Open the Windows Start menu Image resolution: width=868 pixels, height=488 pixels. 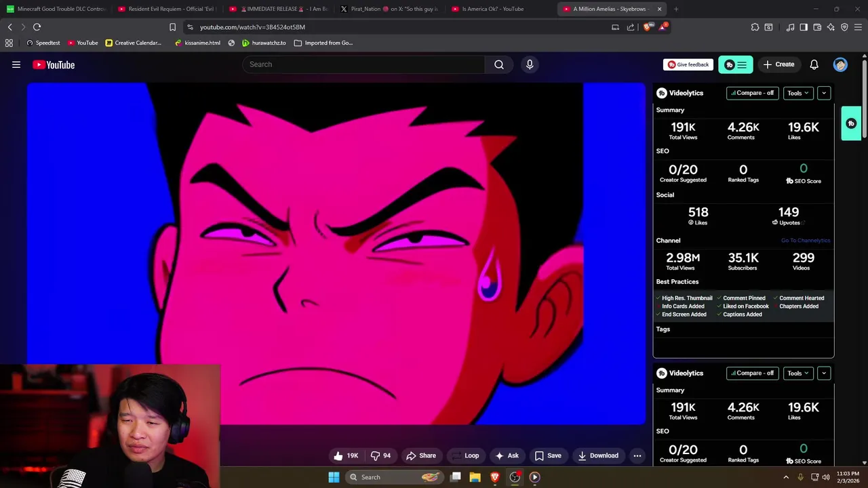pos(334,477)
